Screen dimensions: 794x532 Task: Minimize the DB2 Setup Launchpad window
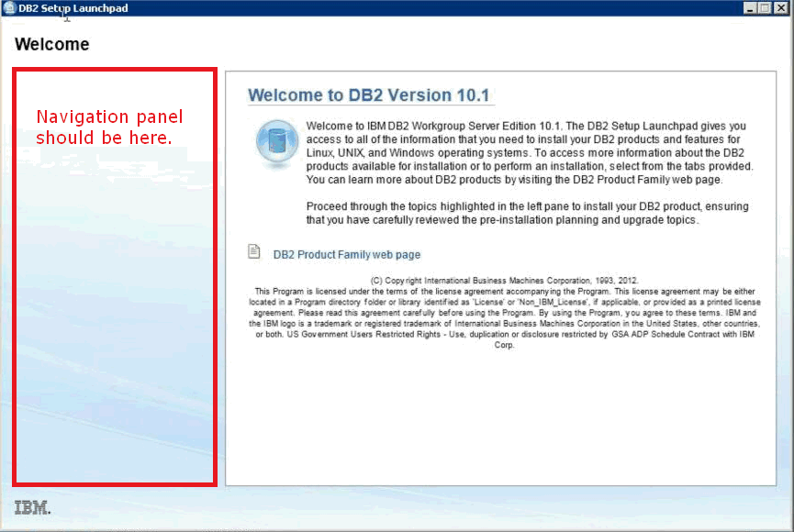750,8
